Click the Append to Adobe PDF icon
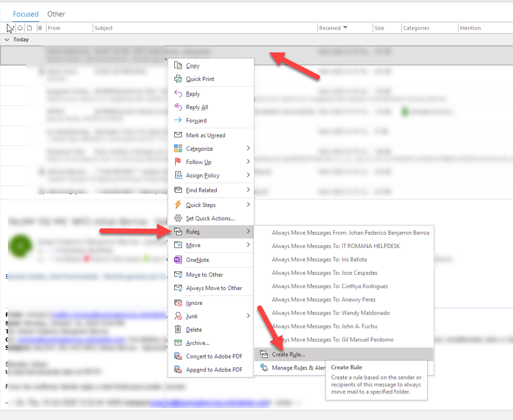The height and width of the screenshot is (420, 513). [x=178, y=369]
